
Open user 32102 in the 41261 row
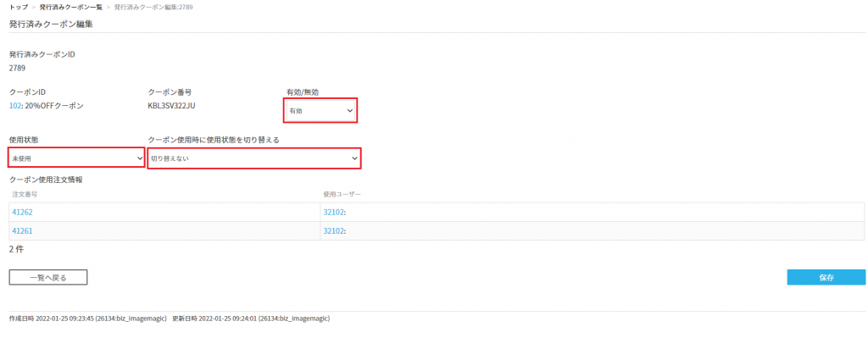point(333,230)
